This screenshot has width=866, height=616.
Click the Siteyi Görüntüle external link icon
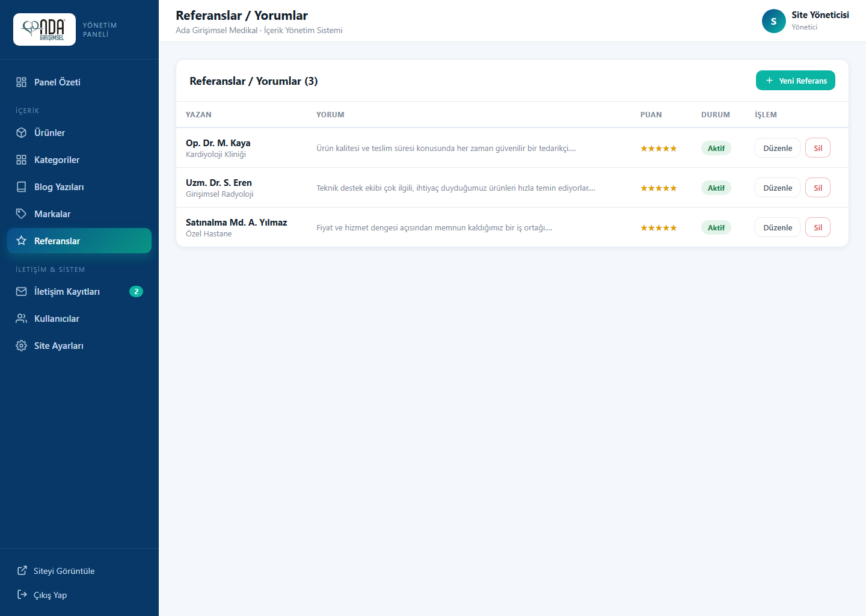tap(22, 571)
